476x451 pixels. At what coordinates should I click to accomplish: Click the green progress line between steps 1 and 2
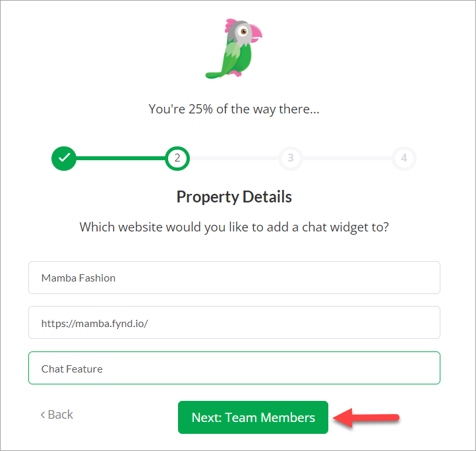pyautogui.click(x=121, y=158)
